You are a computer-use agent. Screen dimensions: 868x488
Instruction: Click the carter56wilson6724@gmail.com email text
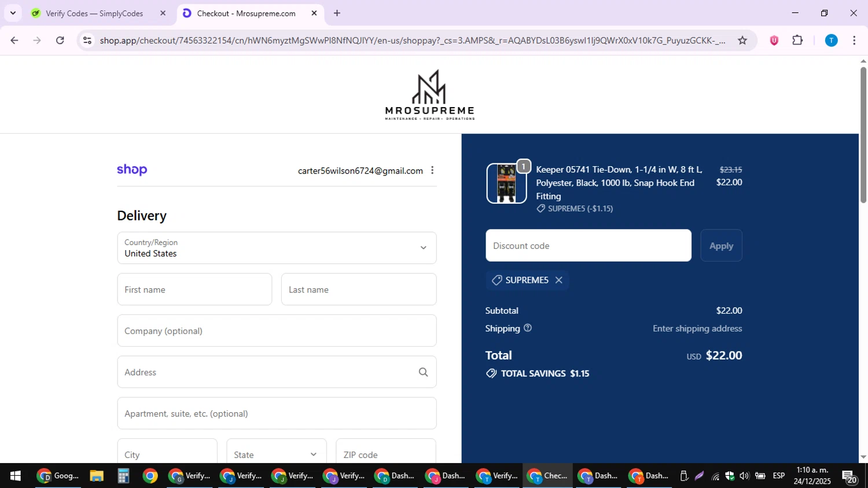360,171
